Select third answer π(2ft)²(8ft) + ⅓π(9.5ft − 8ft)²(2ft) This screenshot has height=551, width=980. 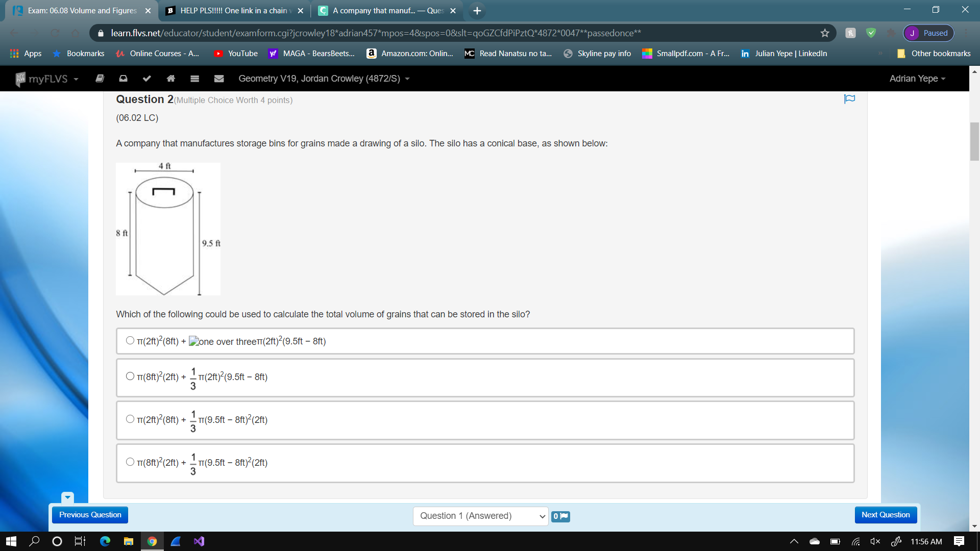[130, 419]
